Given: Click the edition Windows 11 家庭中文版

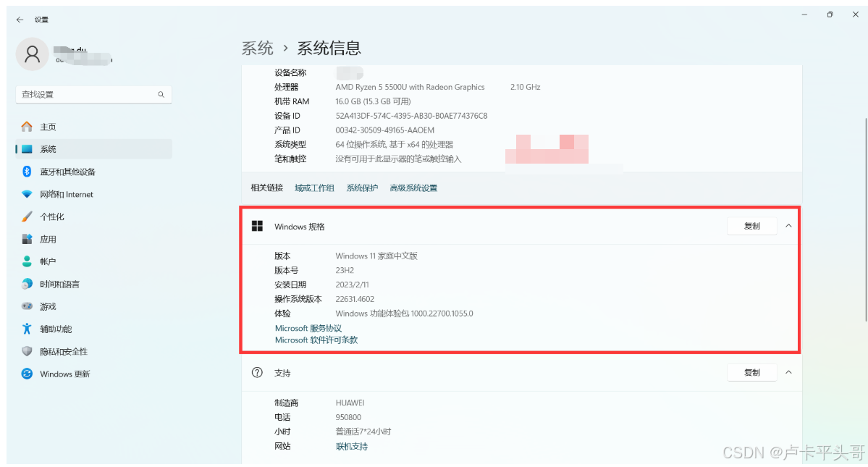Looking at the screenshot, I should coord(376,256).
